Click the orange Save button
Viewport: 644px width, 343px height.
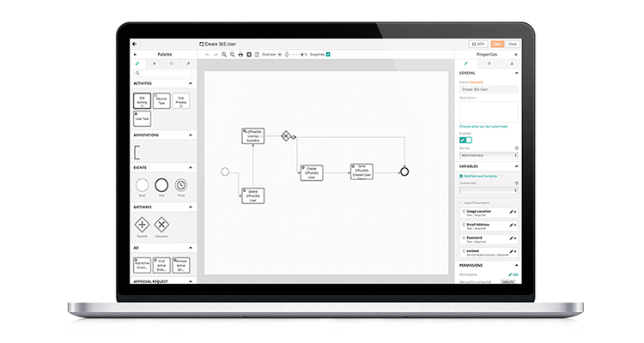[496, 43]
